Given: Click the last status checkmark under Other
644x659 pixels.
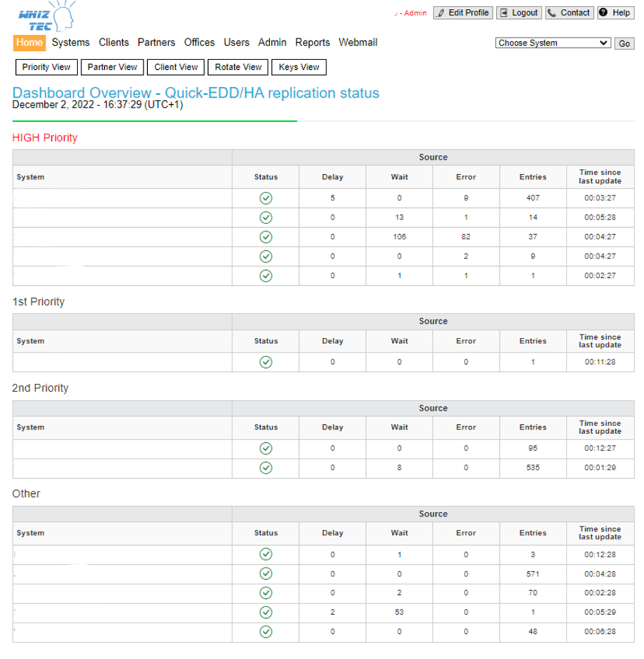Looking at the screenshot, I should click(266, 631).
